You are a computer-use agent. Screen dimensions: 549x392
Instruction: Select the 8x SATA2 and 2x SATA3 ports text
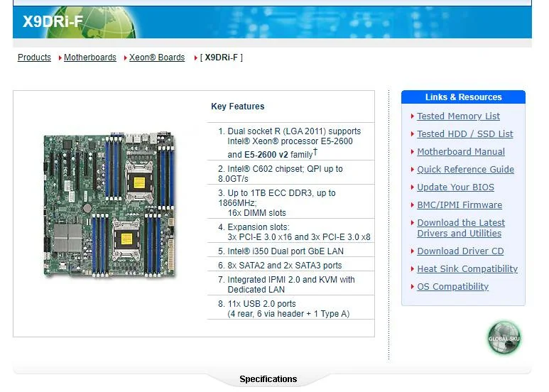tap(280, 266)
